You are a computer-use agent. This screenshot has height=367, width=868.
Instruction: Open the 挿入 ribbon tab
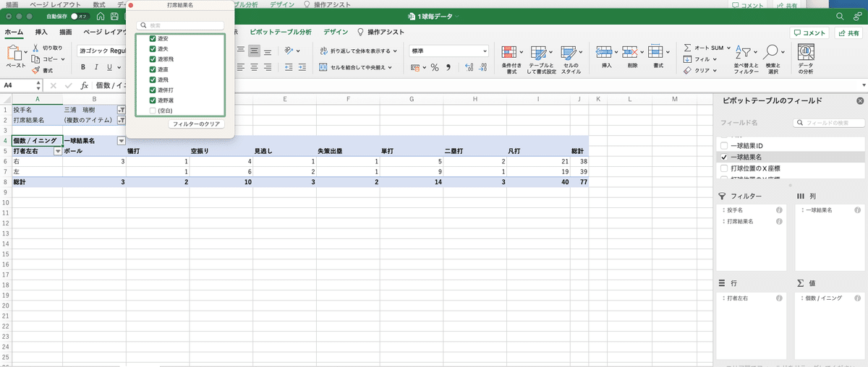pyautogui.click(x=41, y=32)
